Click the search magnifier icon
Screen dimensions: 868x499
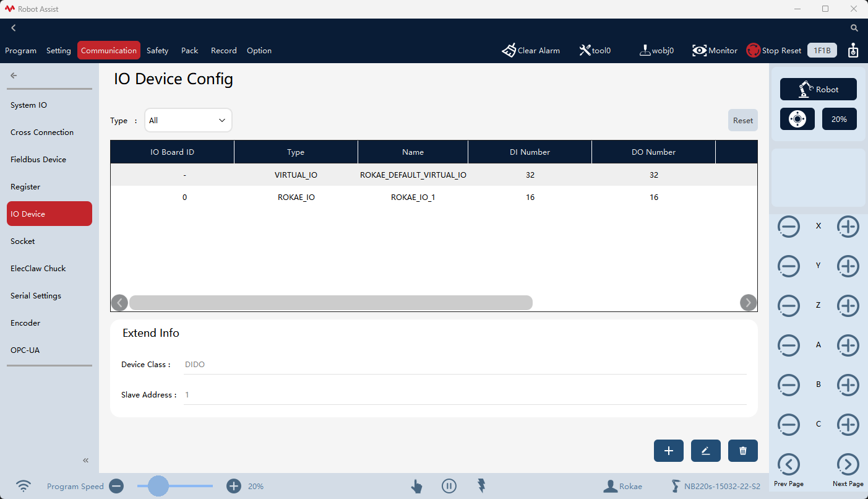[x=854, y=28]
